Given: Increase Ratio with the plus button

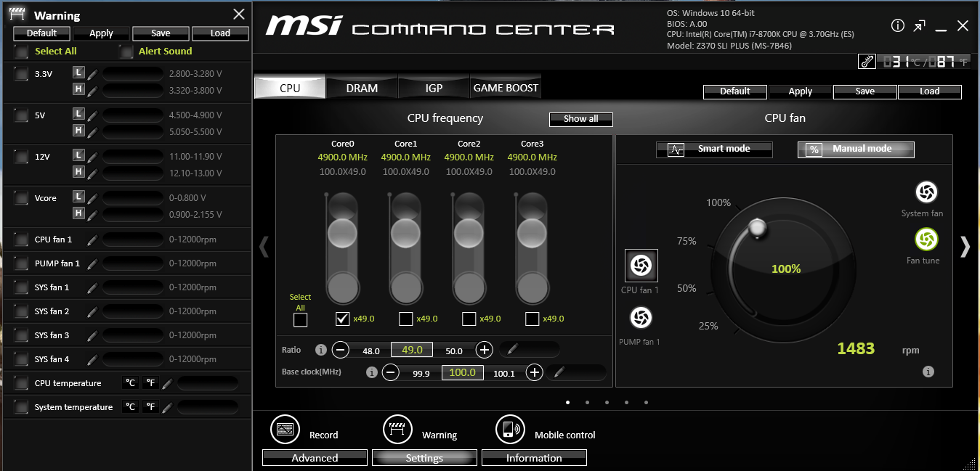Looking at the screenshot, I should [x=485, y=350].
